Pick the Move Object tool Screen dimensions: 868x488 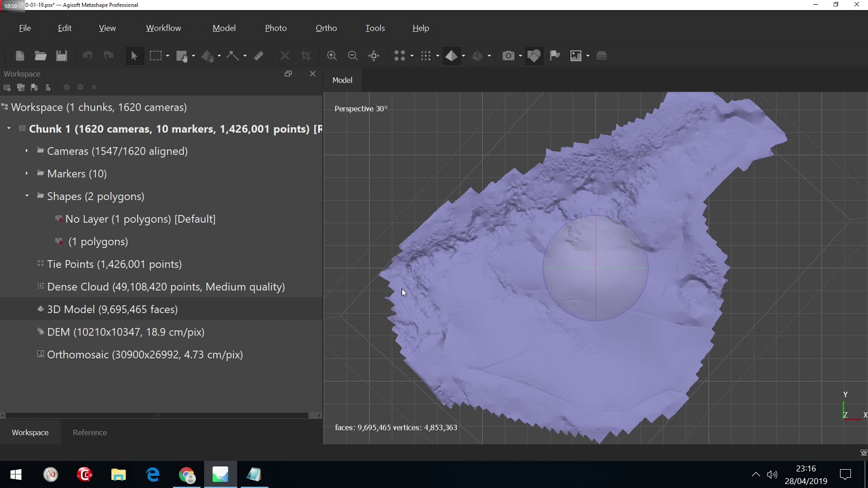(208, 56)
